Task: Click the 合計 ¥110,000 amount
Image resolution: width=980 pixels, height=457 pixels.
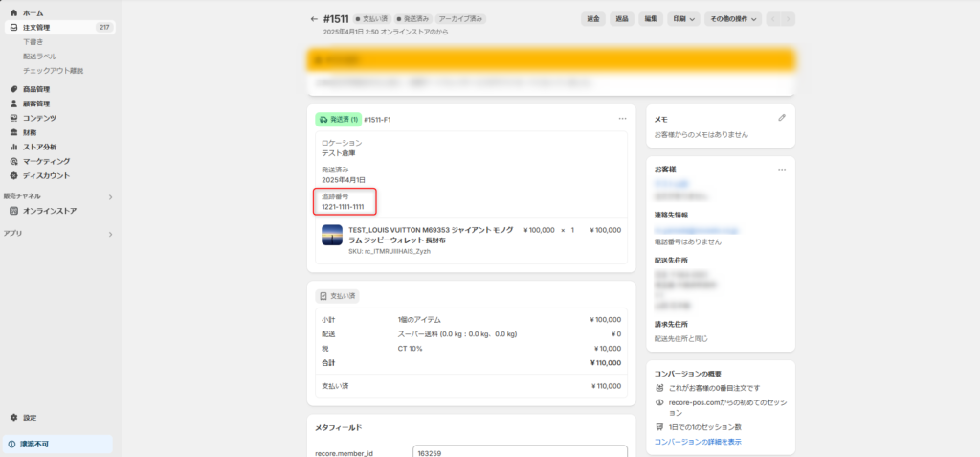Action: tap(606, 362)
